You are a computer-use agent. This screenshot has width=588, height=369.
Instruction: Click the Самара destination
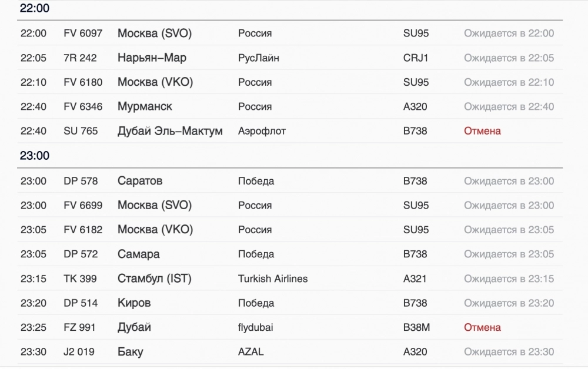click(x=138, y=254)
